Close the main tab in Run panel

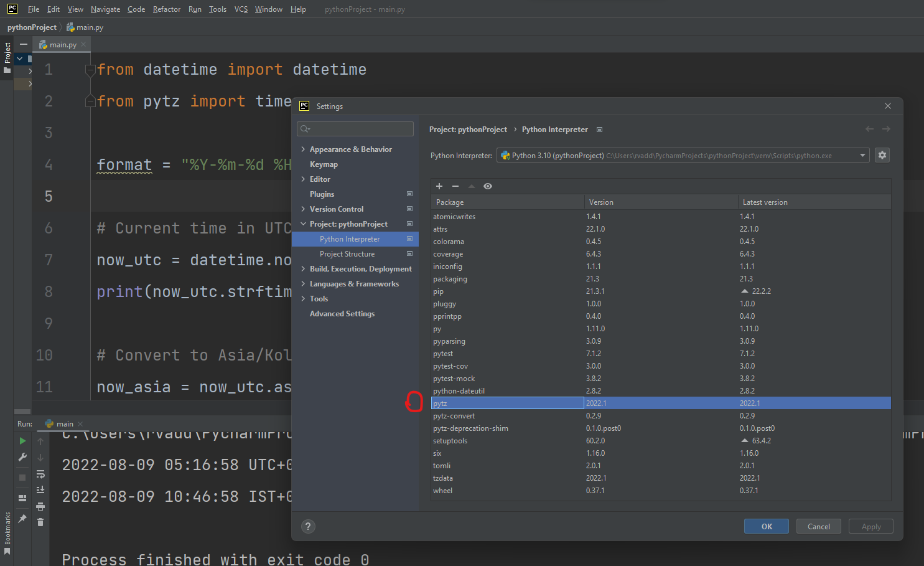pyautogui.click(x=80, y=424)
